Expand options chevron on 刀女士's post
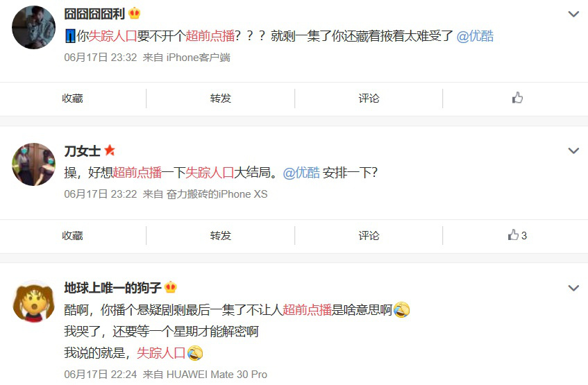588x385 pixels. [x=573, y=151]
